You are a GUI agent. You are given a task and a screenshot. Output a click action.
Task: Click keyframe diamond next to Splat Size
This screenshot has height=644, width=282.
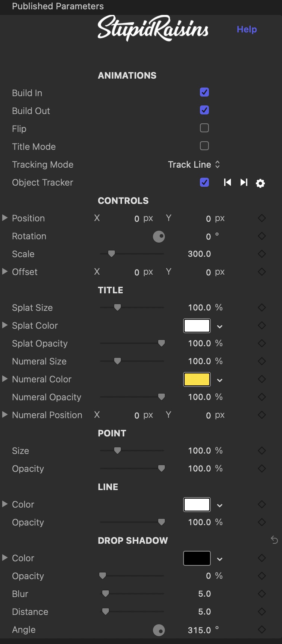[262, 307]
